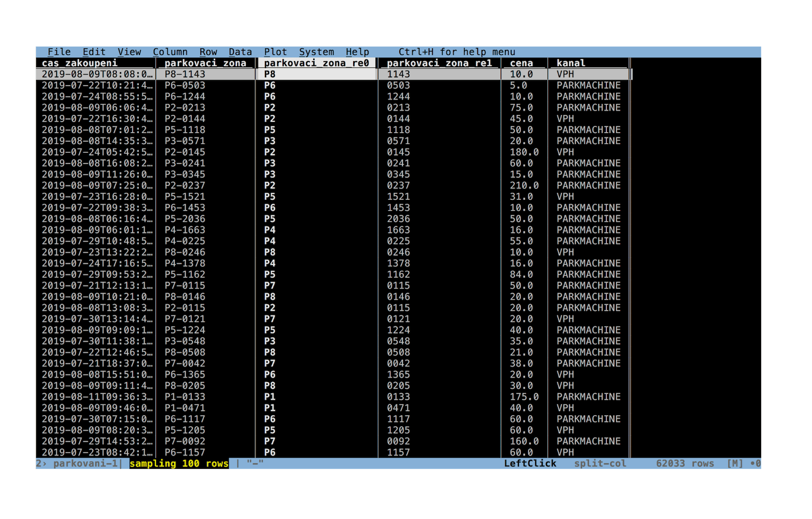Select the cena value 75.0

pyautogui.click(x=521, y=108)
